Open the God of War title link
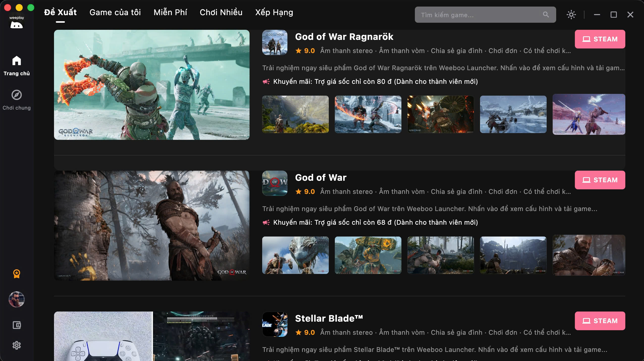This screenshot has width=644, height=361. pos(321,178)
